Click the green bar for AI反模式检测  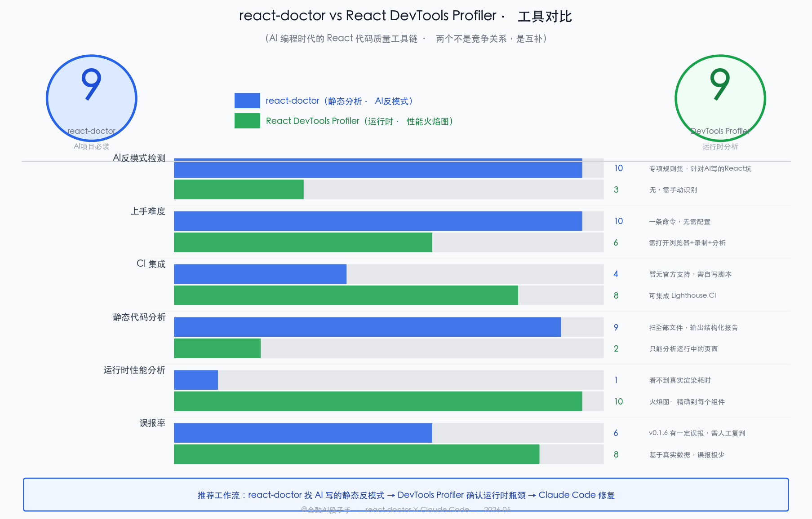(239, 189)
